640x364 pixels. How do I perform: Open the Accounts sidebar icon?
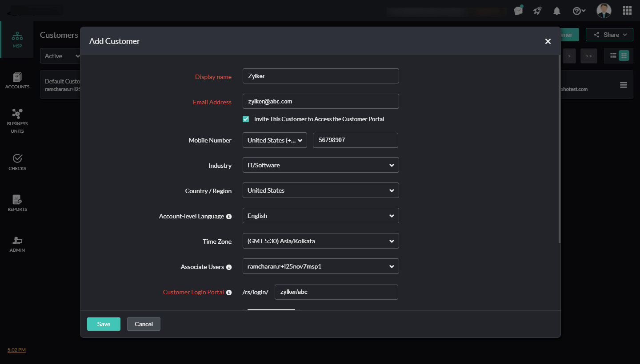pyautogui.click(x=17, y=80)
